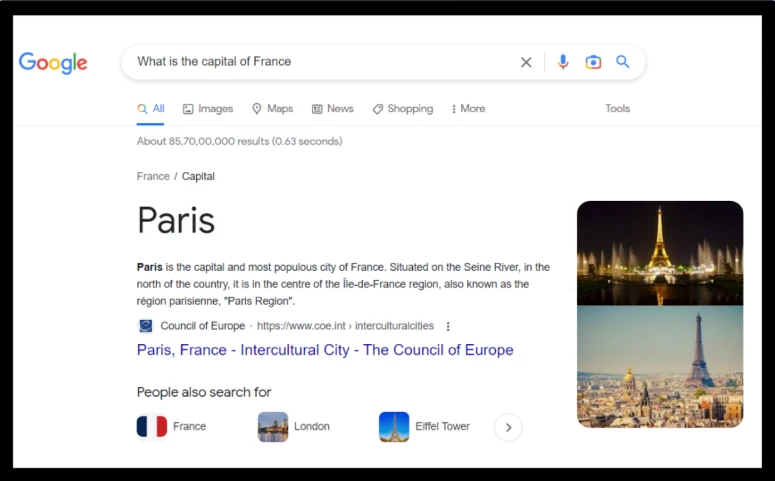Start voice search with microphone icon

pyautogui.click(x=563, y=62)
